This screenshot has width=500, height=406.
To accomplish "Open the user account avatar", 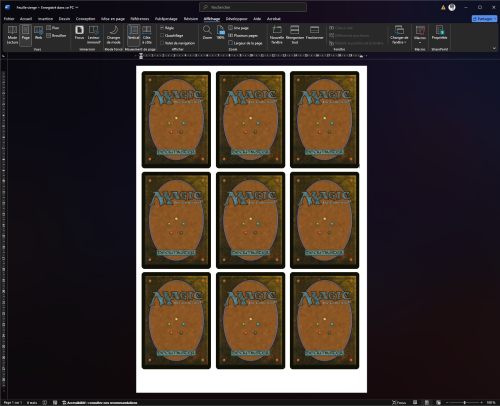I will tap(452, 7).
